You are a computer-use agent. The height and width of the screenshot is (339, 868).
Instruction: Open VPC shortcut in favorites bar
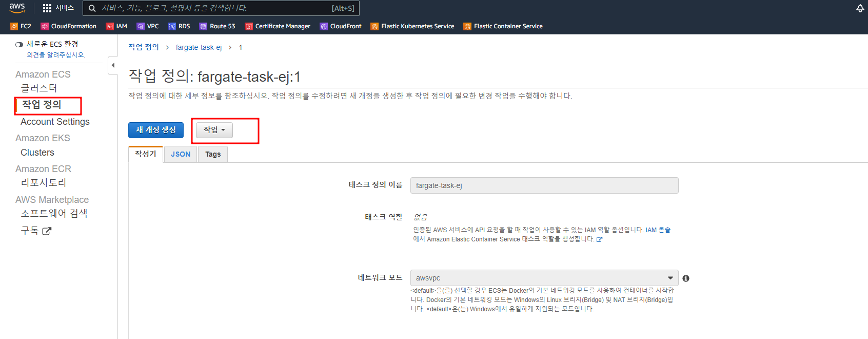click(x=148, y=26)
